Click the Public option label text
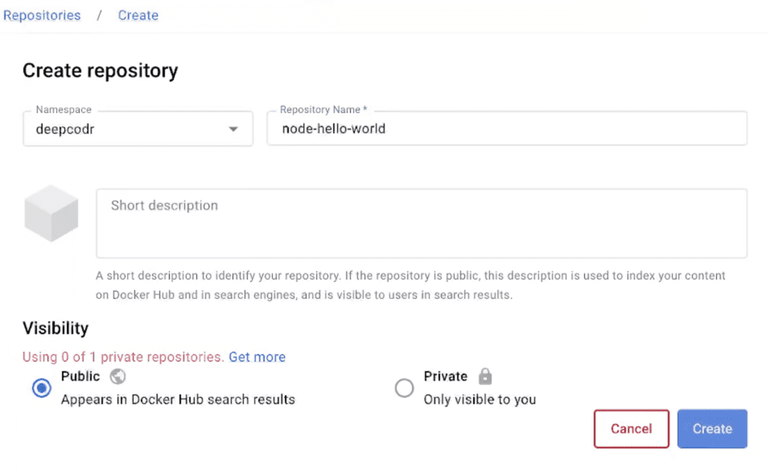The width and height of the screenshot is (768, 474). click(80, 377)
